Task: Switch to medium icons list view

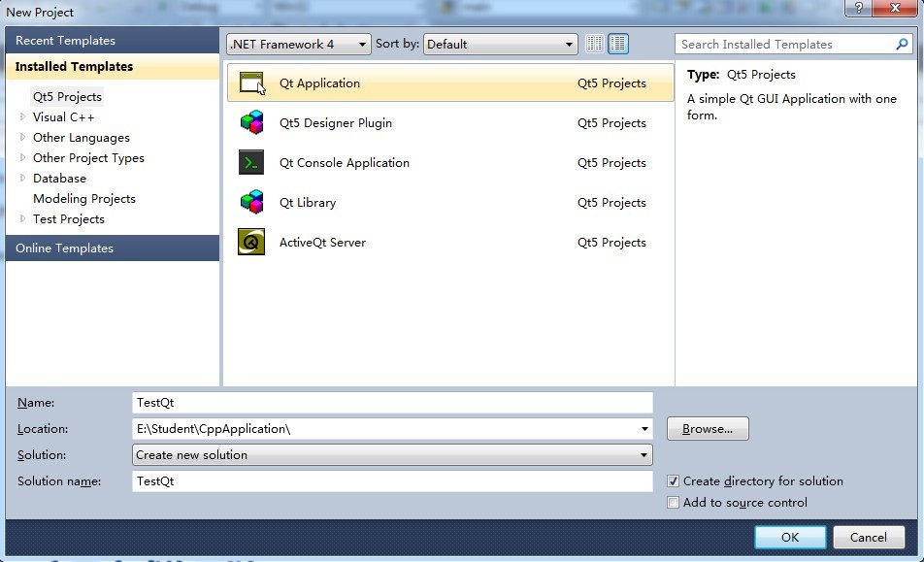Action: pyautogui.click(x=618, y=44)
